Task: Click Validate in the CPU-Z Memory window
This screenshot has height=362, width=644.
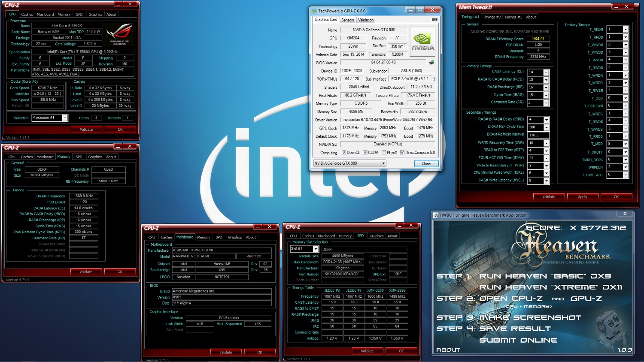Action: click(86, 271)
